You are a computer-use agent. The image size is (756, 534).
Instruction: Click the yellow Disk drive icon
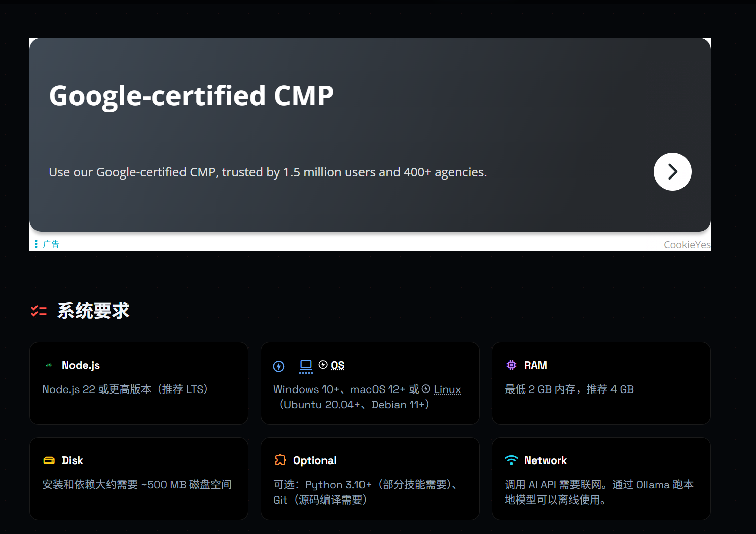click(x=49, y=460)
